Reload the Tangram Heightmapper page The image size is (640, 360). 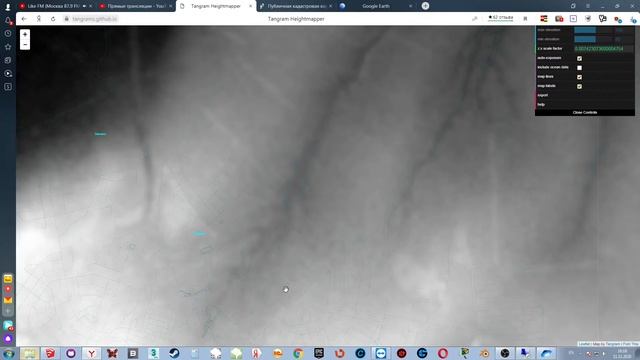pos(53,19)
